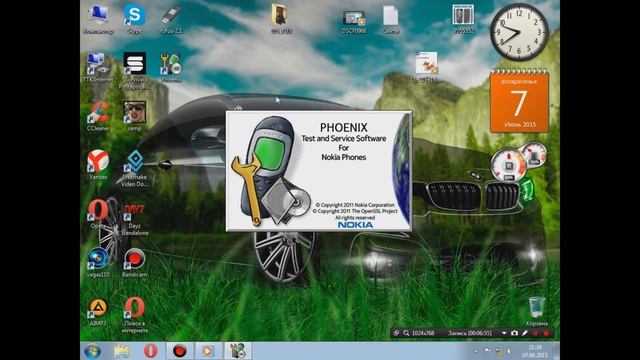
Task: Click the analog clock gadget
Action: tap(519, 32)
